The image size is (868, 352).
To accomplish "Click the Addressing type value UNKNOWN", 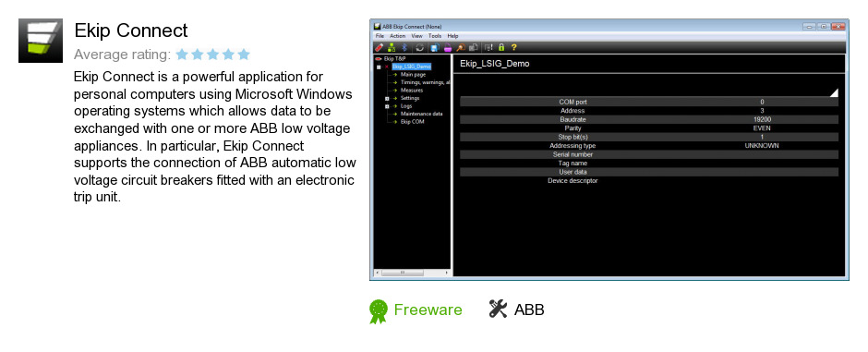I will 762,146.
